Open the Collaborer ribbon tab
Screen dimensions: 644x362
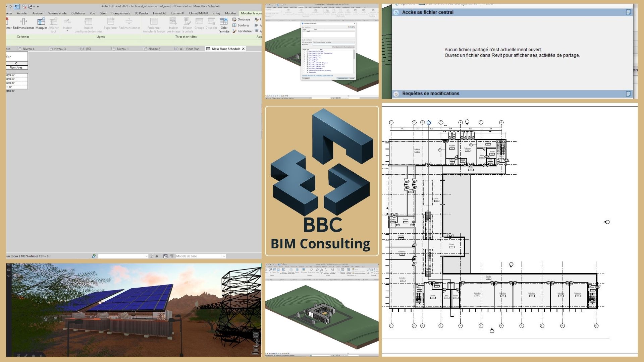[78, 13]
